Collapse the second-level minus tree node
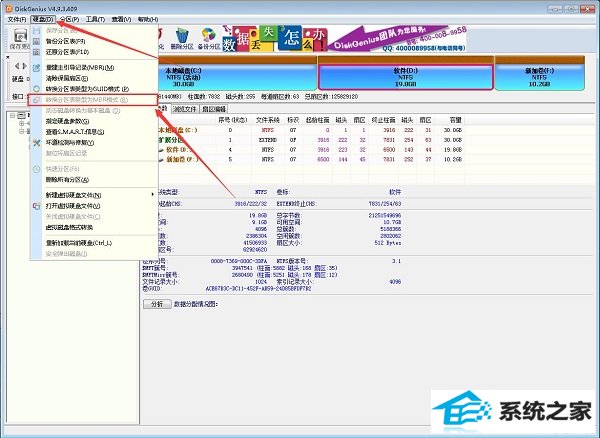The height and width of the screenshot is (438, 600). point(22,131)
